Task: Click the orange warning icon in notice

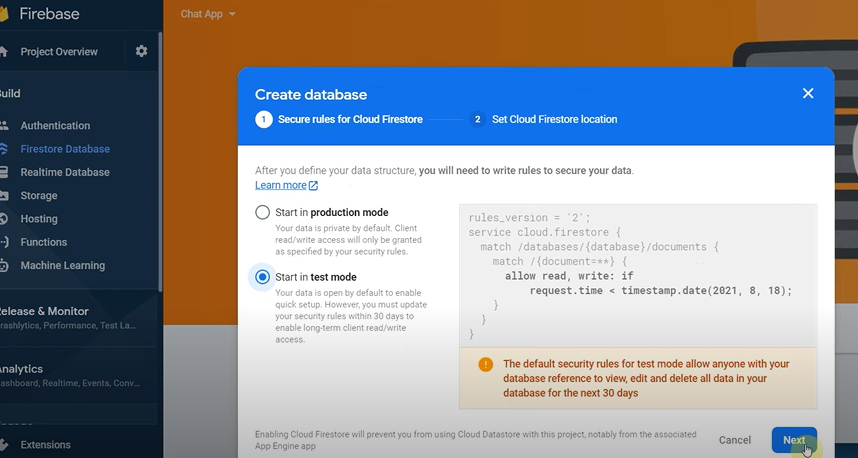Action: (x=485, y=364)
